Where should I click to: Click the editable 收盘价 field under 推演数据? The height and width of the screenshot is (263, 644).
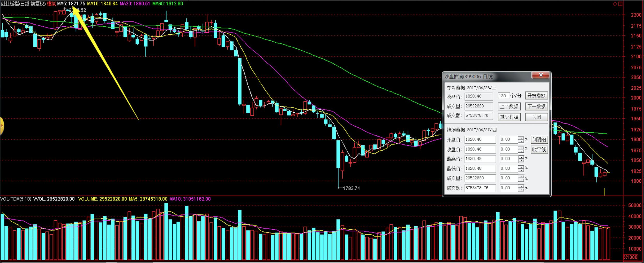pos(480,149)
